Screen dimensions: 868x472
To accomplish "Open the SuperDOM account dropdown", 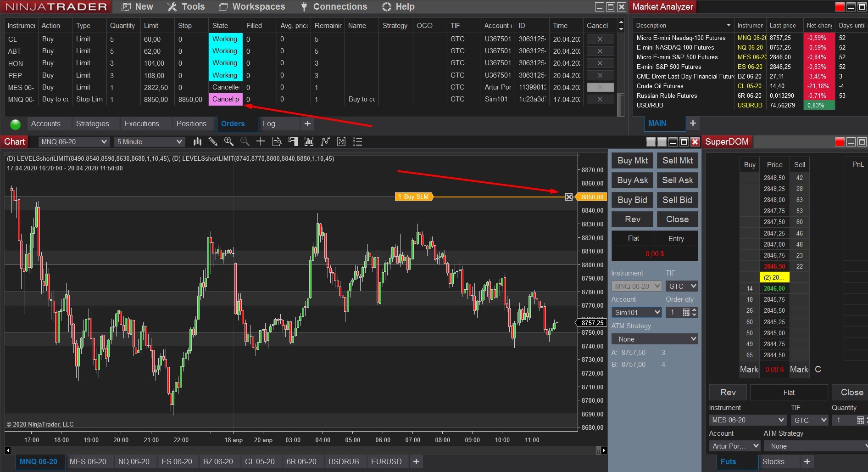I will click(735, 446).
